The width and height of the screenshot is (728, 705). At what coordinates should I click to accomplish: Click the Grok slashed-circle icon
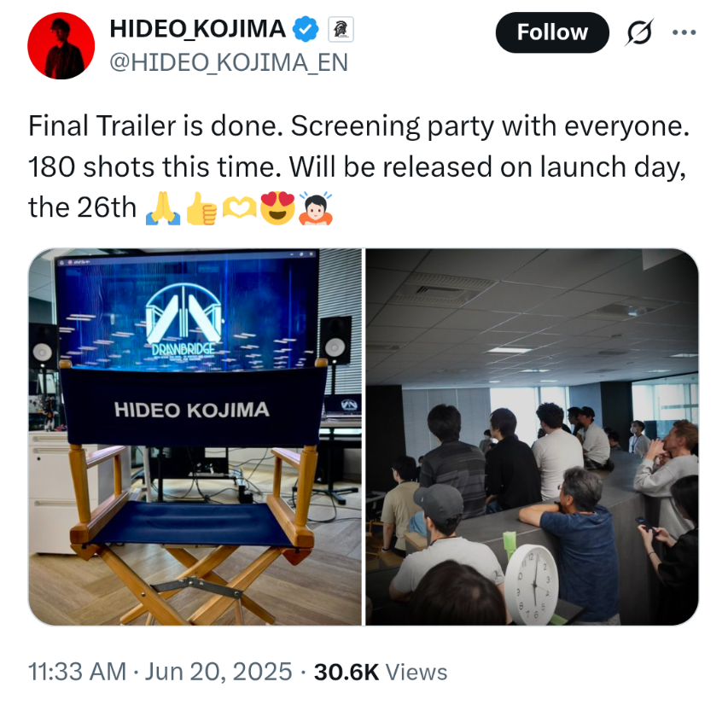pos(639,32)
